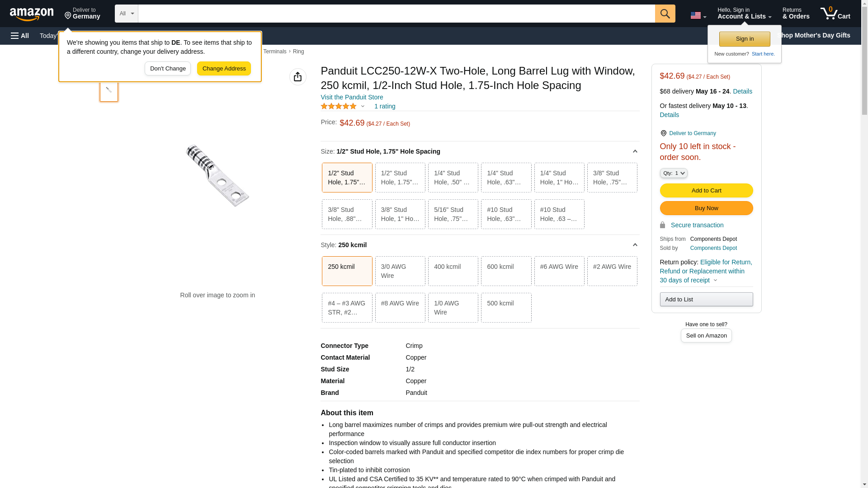Viewport: 868px width, 488px height.
Task: Open the All hamburger menu
Action: [x=20, y=36]
